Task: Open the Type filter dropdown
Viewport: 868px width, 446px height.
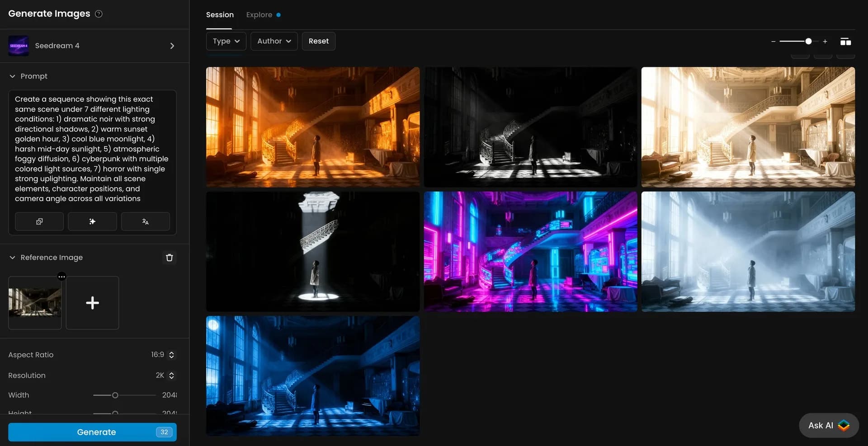Action: point(226,41)
